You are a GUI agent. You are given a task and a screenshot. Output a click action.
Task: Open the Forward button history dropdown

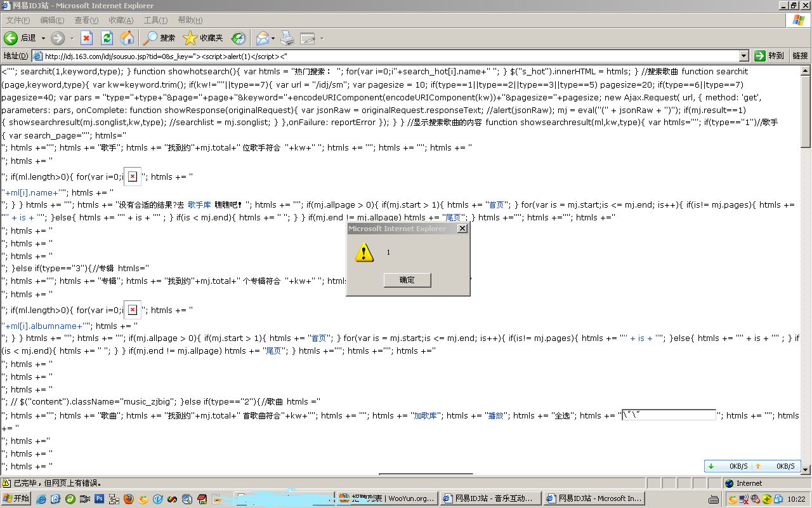pyautogui.click(x=72, y=38)
